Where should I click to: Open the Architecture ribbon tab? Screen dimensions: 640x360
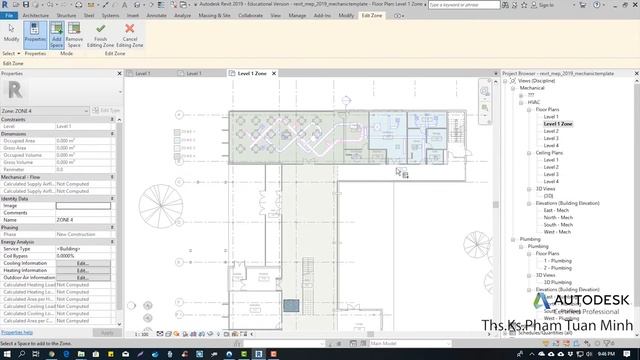pos(36,16)
